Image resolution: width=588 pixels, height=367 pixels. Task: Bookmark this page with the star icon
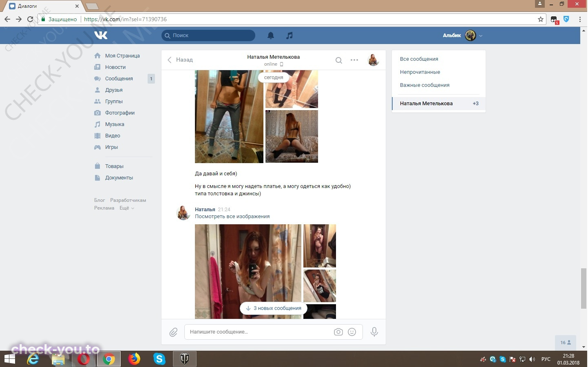point(541,19)
